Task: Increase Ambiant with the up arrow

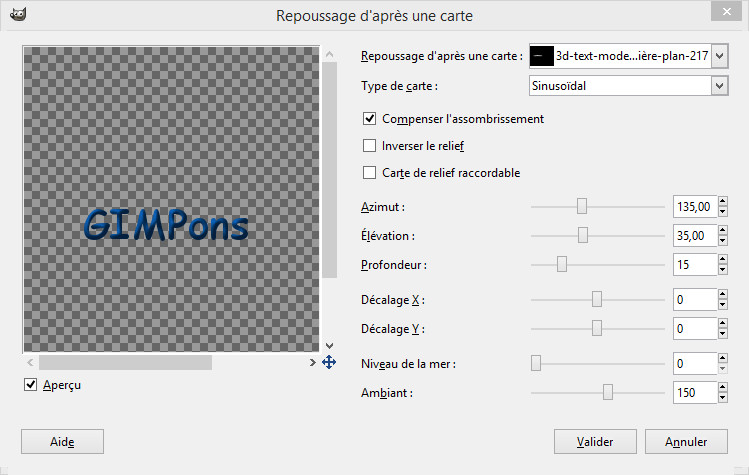Action: [x=723, y=388]
